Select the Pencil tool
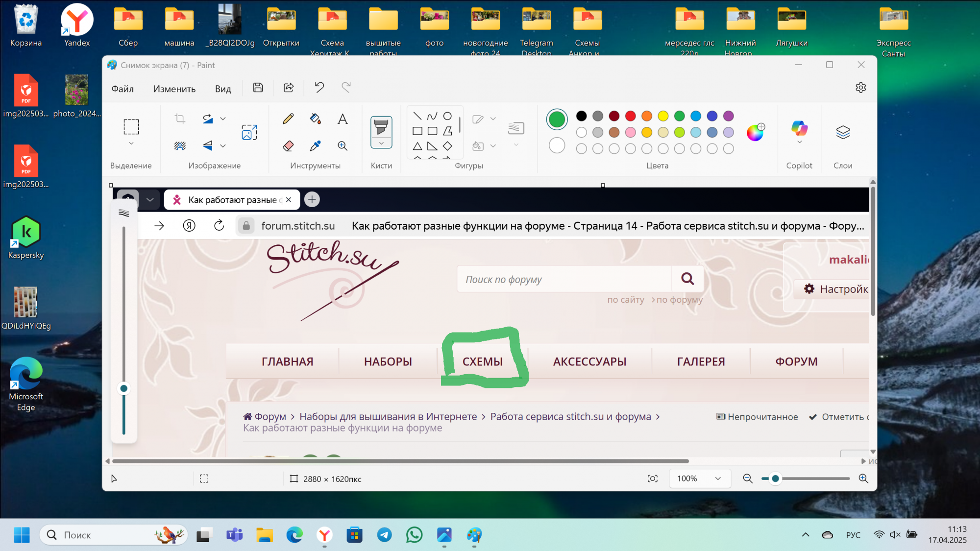 pyautogui.click(x=288, y=119)
